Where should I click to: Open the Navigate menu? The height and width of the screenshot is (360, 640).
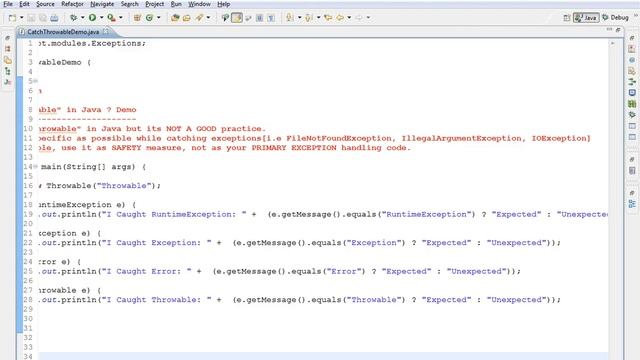(x=102, y=4)
